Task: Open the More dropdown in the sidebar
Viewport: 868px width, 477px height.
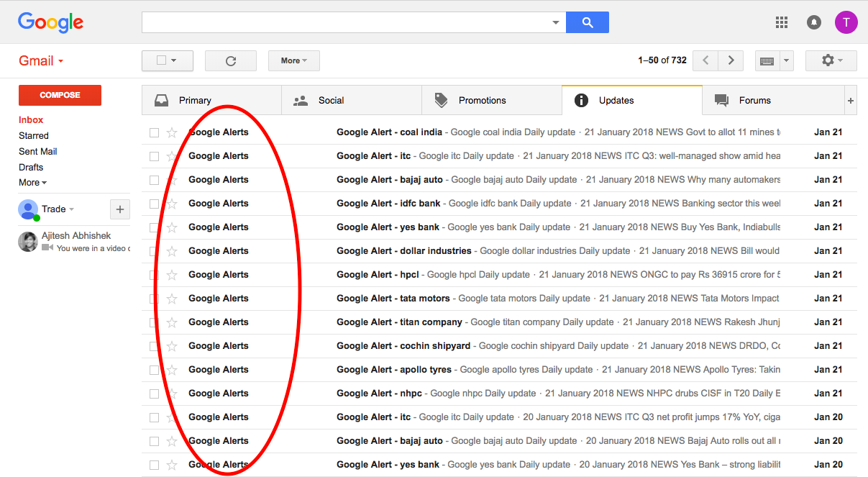Action: pos(32,182)
